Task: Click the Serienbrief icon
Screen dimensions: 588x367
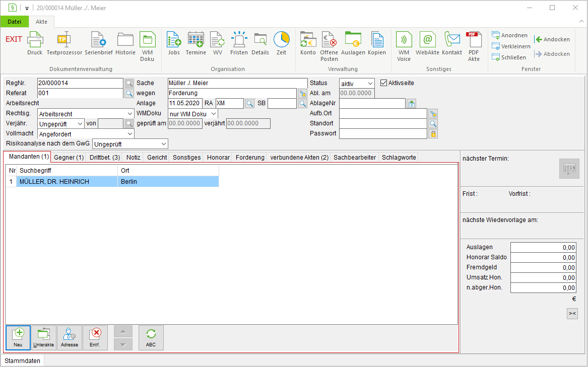Action: click(99, 43)
